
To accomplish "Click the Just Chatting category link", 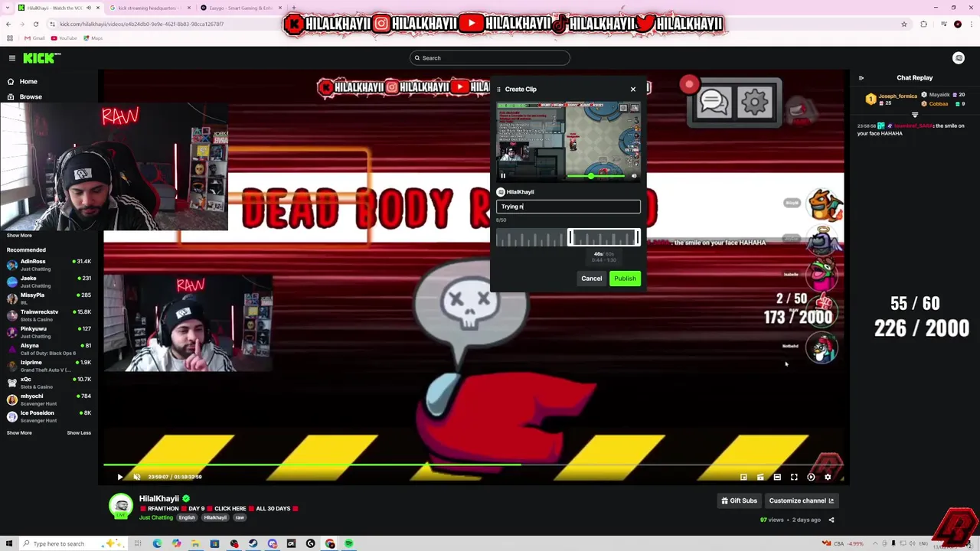I will pos(156,517).
